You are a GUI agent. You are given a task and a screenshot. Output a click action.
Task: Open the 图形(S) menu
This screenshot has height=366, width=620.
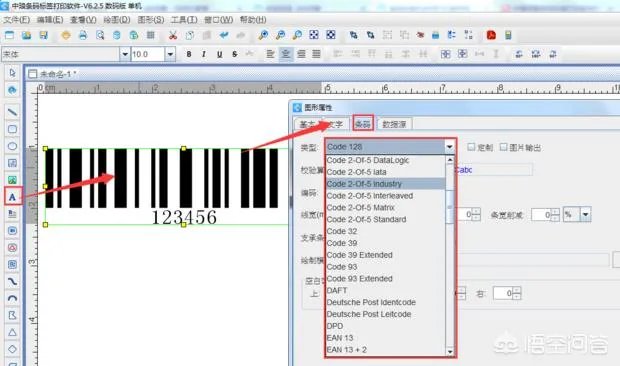click(151, 20)
